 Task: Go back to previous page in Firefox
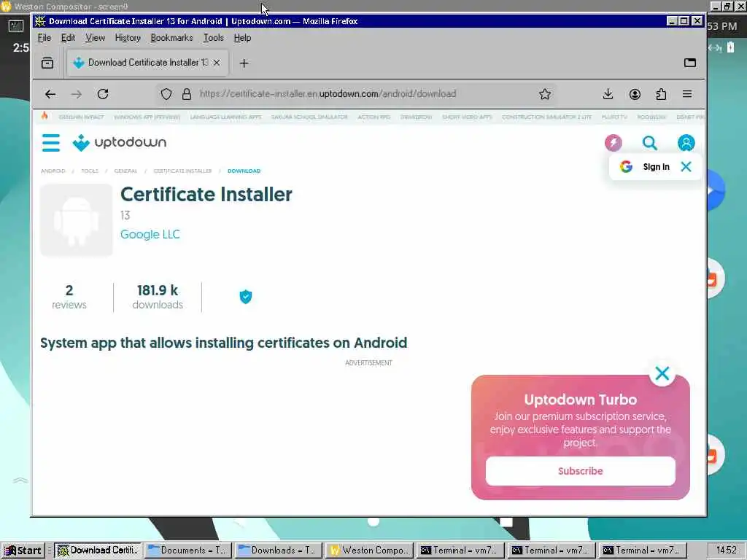[50, 94]
